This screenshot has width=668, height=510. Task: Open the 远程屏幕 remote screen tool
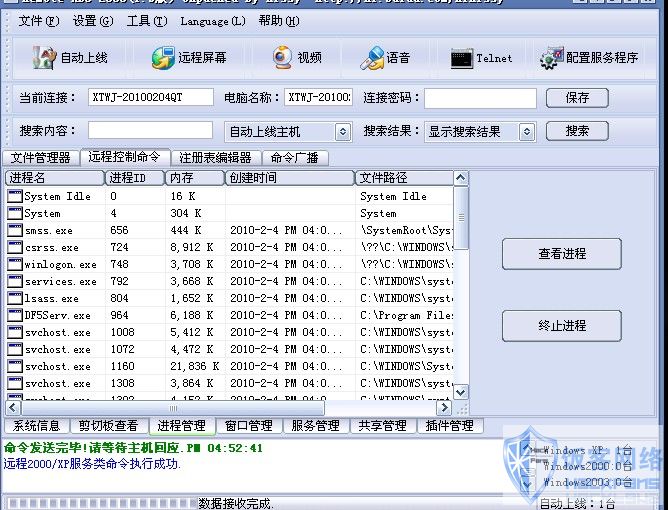(x=163, y=58)
